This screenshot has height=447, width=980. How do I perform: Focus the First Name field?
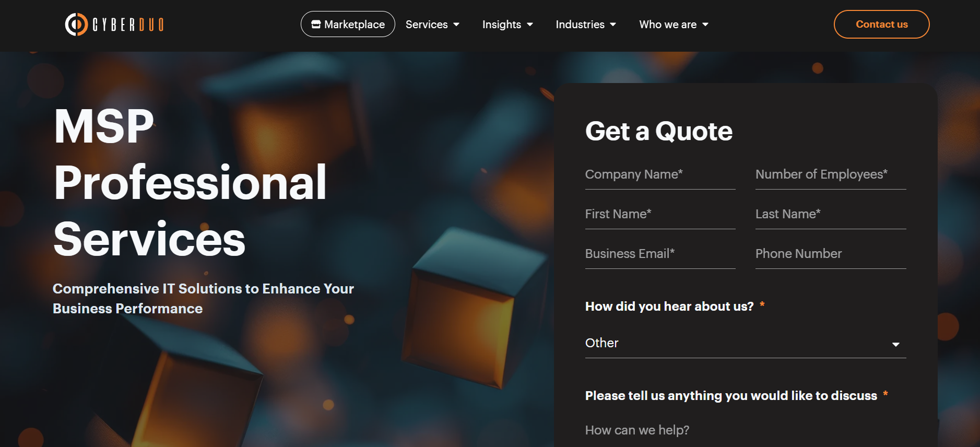coord(660,215)
